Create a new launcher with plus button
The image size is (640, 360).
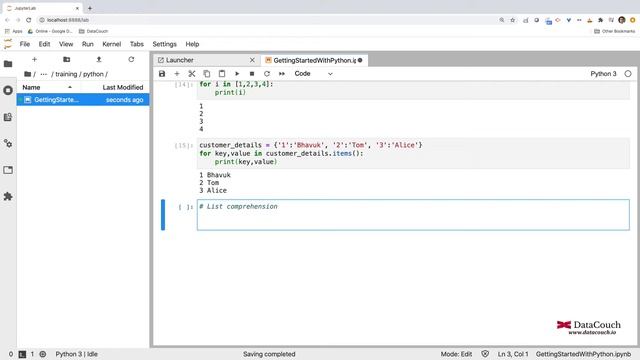(x=34, y=60)
